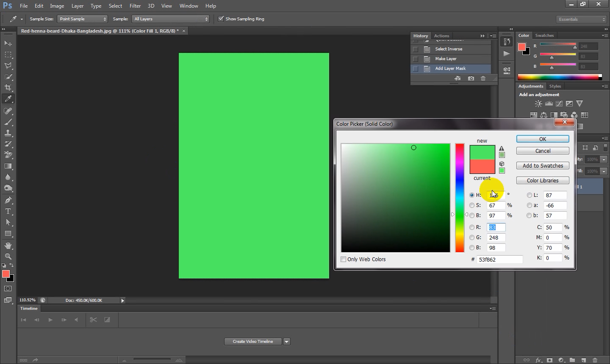The image size is (610, 364).
Task: Toggle the Show Sampling Ring checkbox
Action: pyautogui.click(x=221, y=19)
